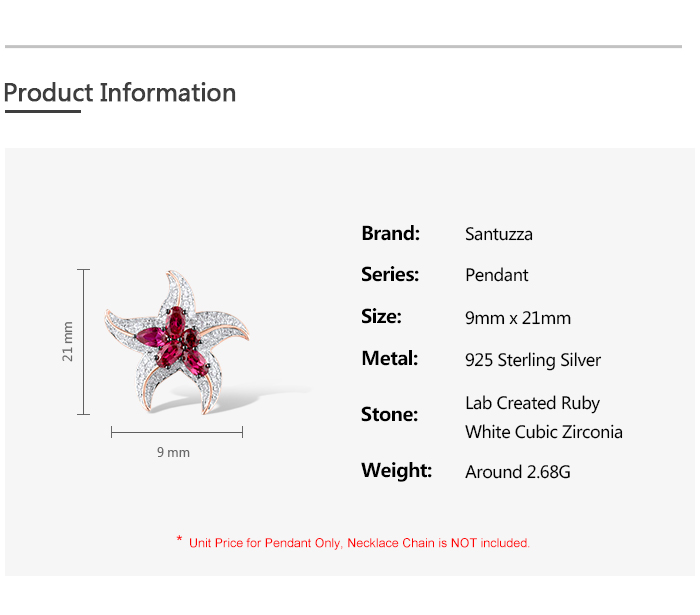Click the 9 mm width dimension label
The image size is (700, 615).
click(x=173, y=453)
